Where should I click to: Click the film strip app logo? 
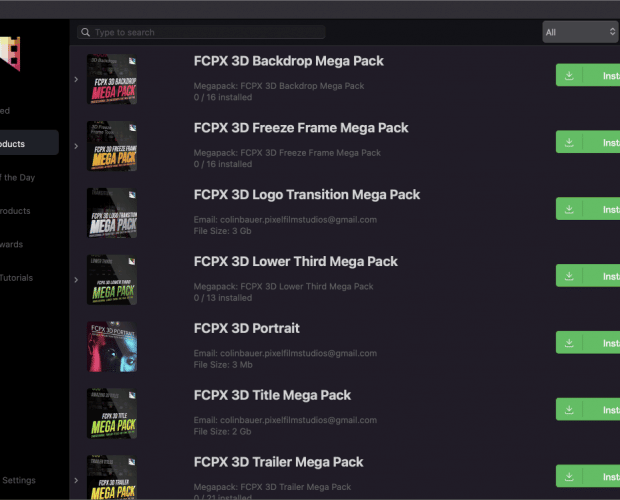click(10, 54)
